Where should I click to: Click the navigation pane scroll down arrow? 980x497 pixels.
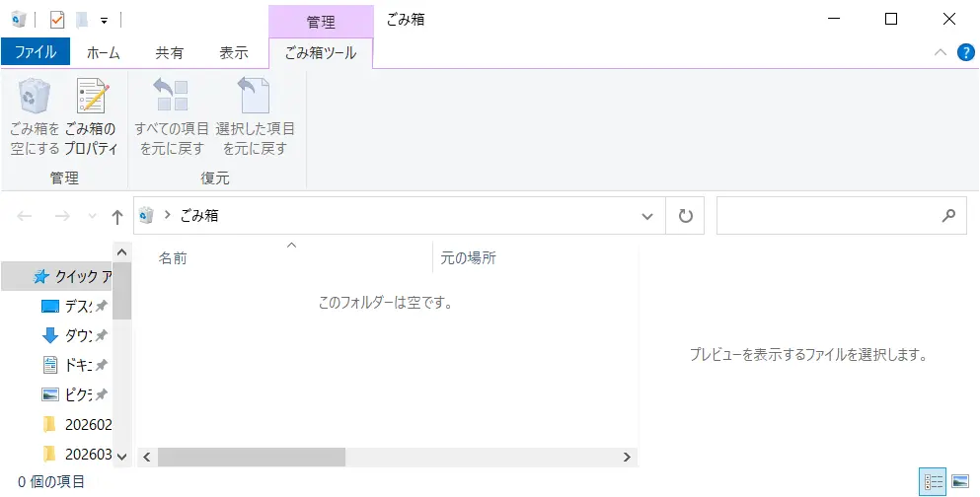pyautogui.click(x=121, y=457)
